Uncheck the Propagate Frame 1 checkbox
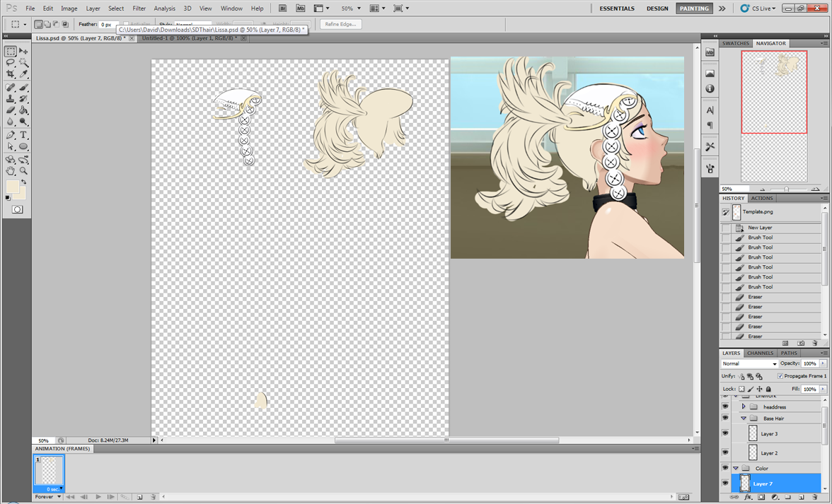Image resolution: width=832 pixels, height=504 pixels. coord(780,376)
